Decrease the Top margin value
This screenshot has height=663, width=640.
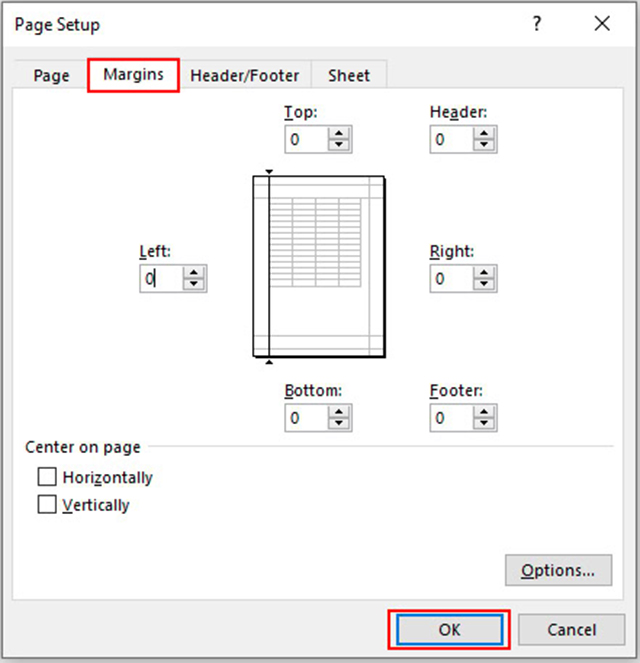tap(339, 145)
